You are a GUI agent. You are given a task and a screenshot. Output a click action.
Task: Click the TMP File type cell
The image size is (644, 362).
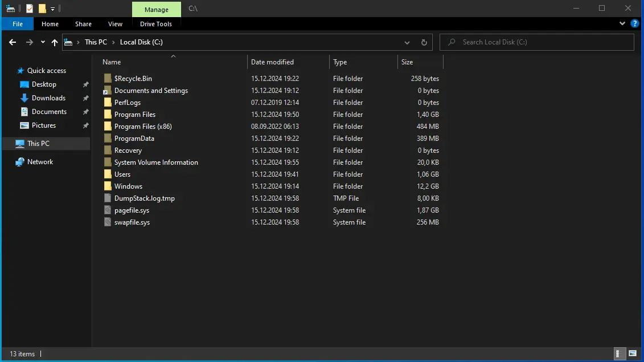coord(346,198)
